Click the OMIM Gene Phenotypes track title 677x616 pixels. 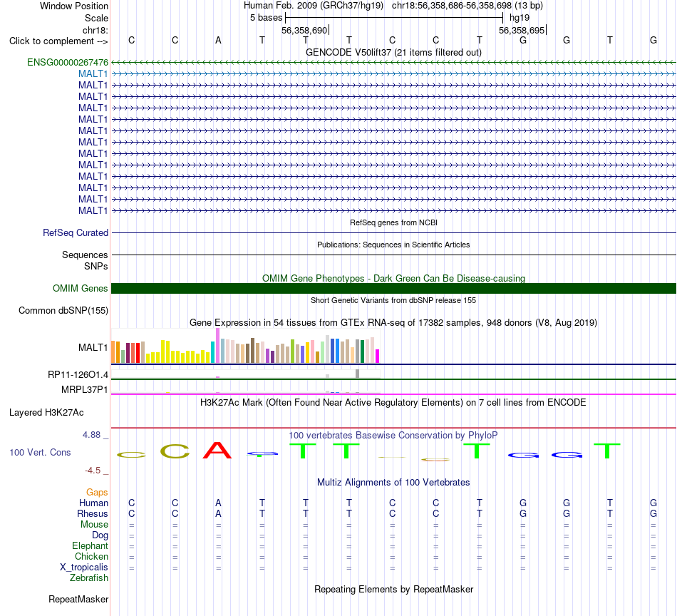[393, 278]
